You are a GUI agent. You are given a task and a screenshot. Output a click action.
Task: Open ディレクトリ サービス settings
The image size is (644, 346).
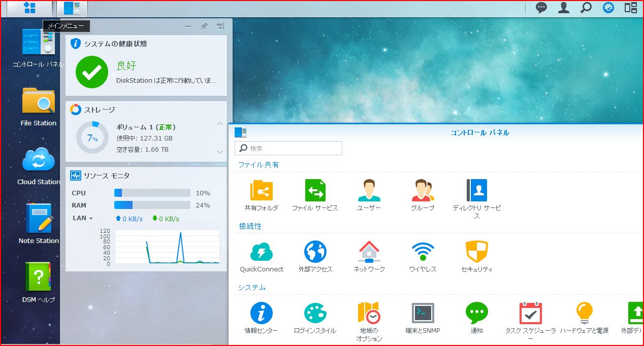(476, 199)
